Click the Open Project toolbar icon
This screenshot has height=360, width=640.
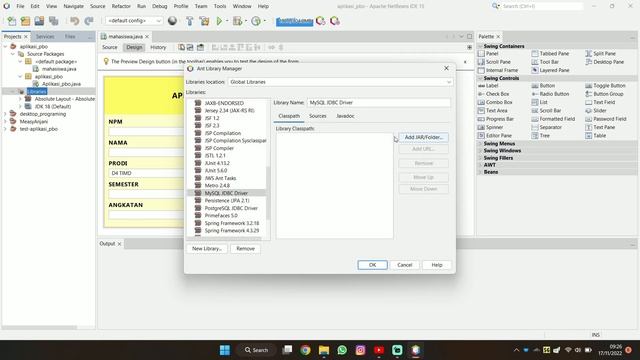tap(39, 21)
